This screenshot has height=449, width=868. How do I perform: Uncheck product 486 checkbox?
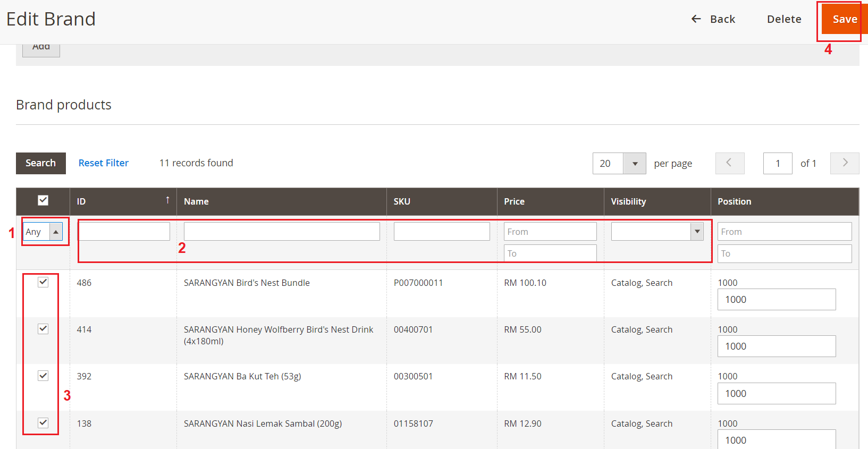click(43, 282)
